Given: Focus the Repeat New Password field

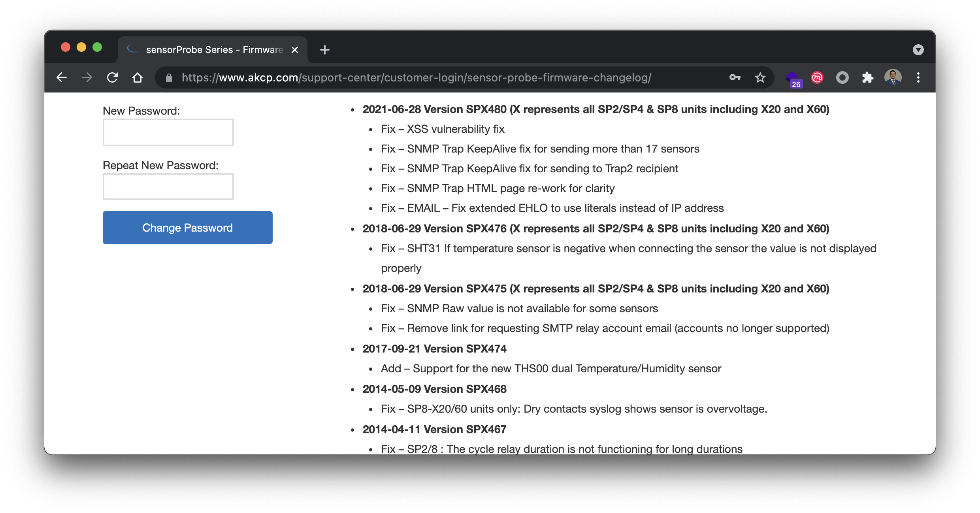Looking at the screenshot, I should click(x=168, y=187).
